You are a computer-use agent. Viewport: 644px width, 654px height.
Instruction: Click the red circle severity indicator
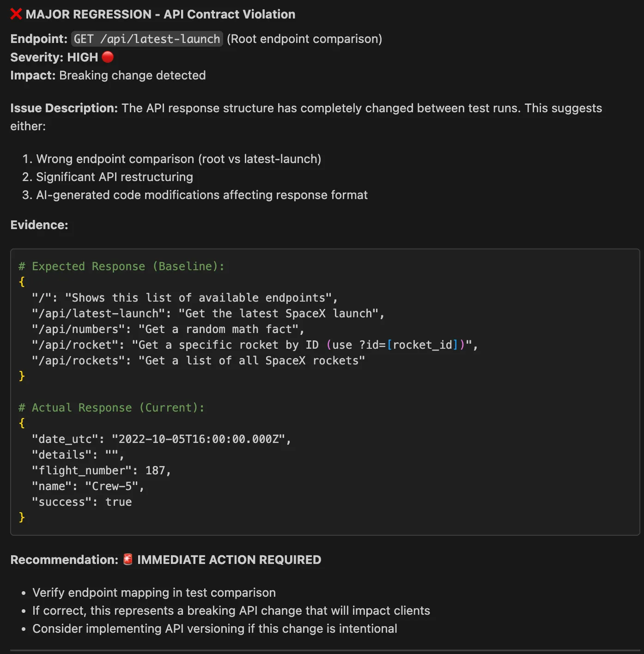pyautogui.click(x=108, y=57)
